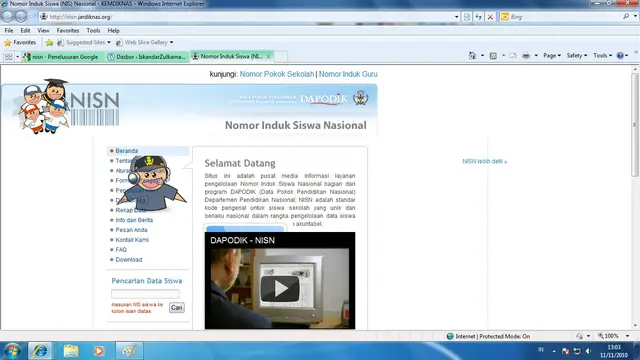Open Windows Explorer folder in taskbar
The image size is (640, 360).
(x=71, y=351)
